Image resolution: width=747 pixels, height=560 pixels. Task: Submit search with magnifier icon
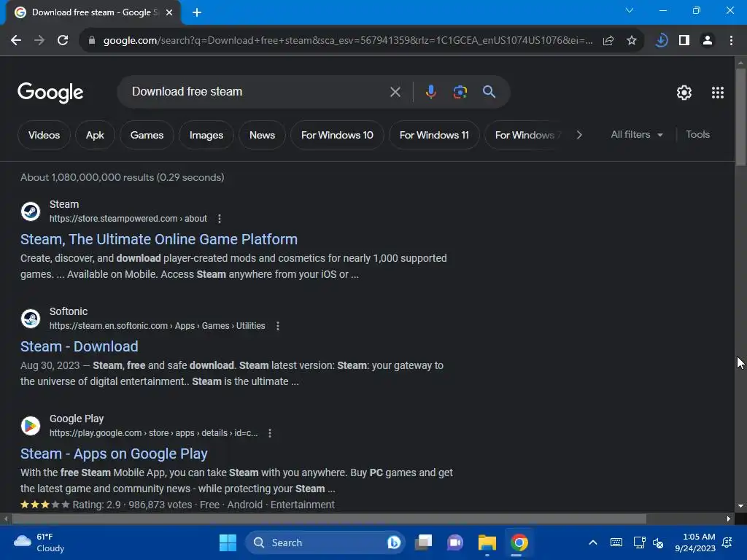tap(489, 92)
